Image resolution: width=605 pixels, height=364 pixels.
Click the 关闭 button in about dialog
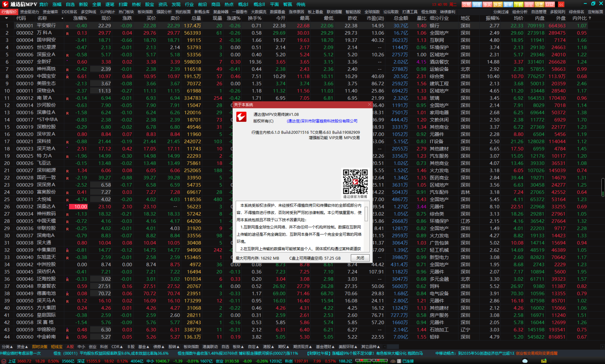point(360,258)
